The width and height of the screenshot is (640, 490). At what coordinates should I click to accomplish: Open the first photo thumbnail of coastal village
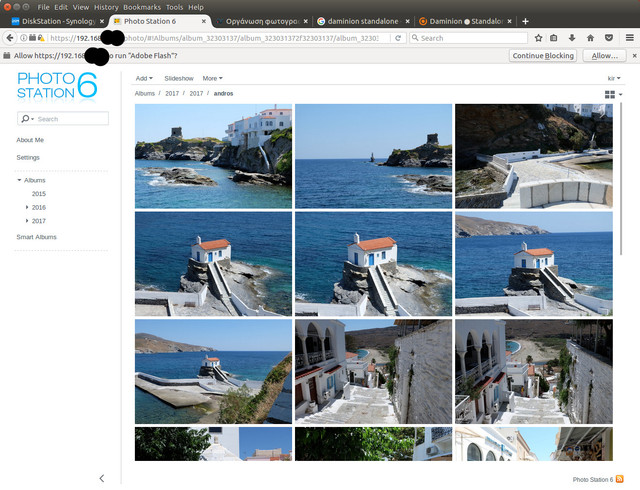pos(213,155)
